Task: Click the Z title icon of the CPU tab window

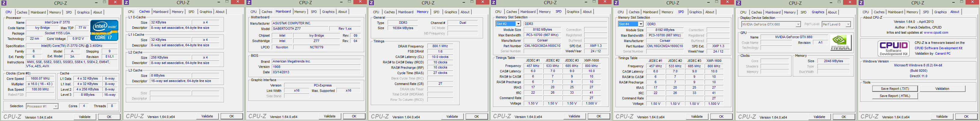Action: pyautogui.click(x=4, y=3)
